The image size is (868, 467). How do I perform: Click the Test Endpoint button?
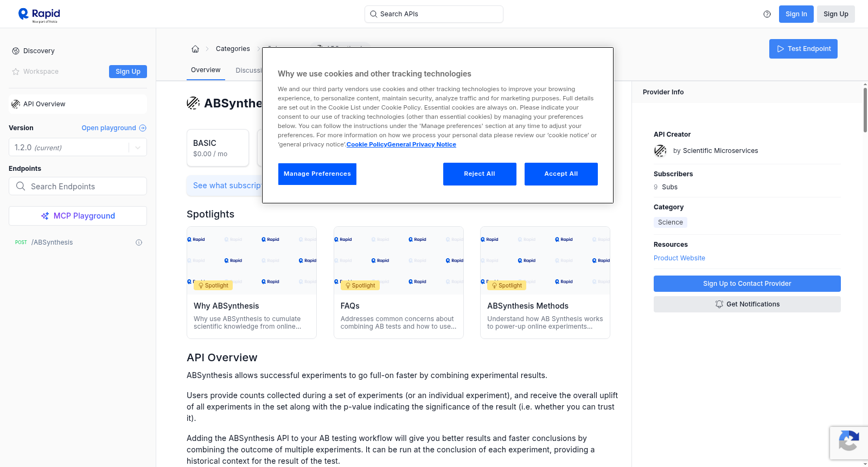click(803, 49)
